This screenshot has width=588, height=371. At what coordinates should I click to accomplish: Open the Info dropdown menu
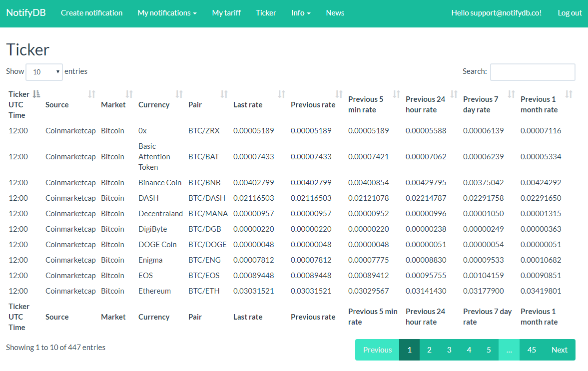[301, 12]
